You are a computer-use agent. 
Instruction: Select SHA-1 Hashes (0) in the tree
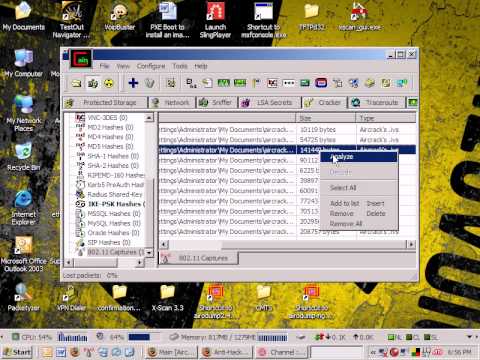pos(113,156)
